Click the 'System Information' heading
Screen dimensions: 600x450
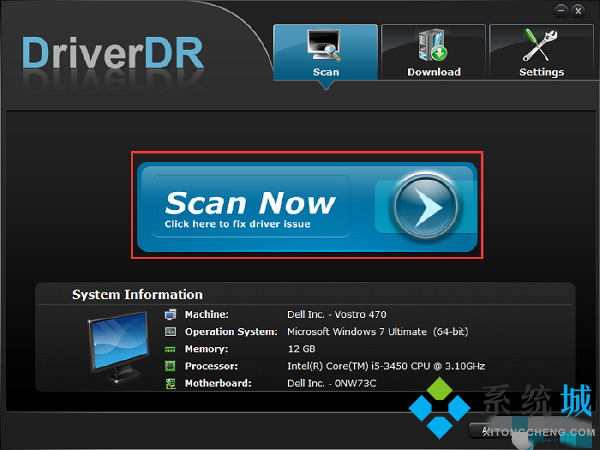coord(137,295)
